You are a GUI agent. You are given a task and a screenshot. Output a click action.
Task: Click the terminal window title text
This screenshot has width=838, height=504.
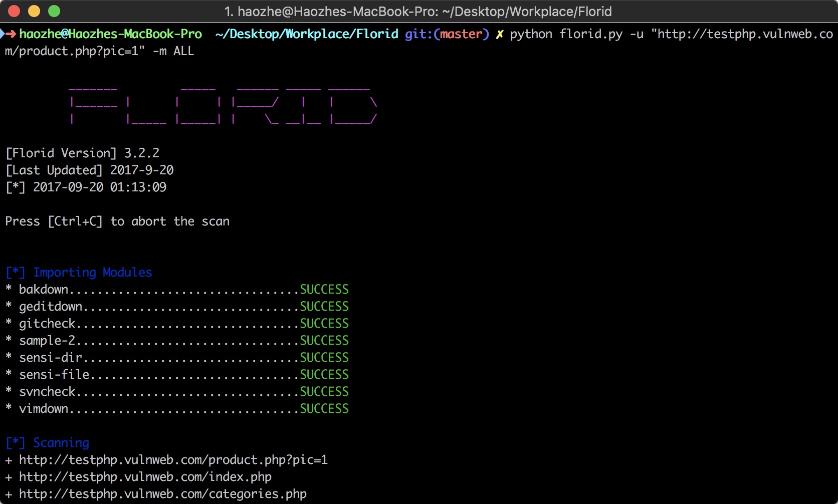(x=418, y=12)
